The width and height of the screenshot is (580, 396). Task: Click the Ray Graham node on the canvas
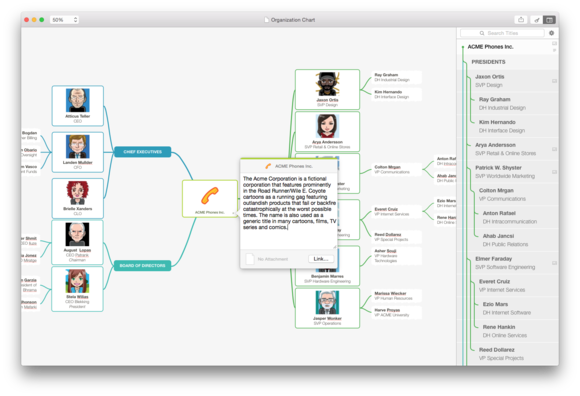(x=396, y=77)
